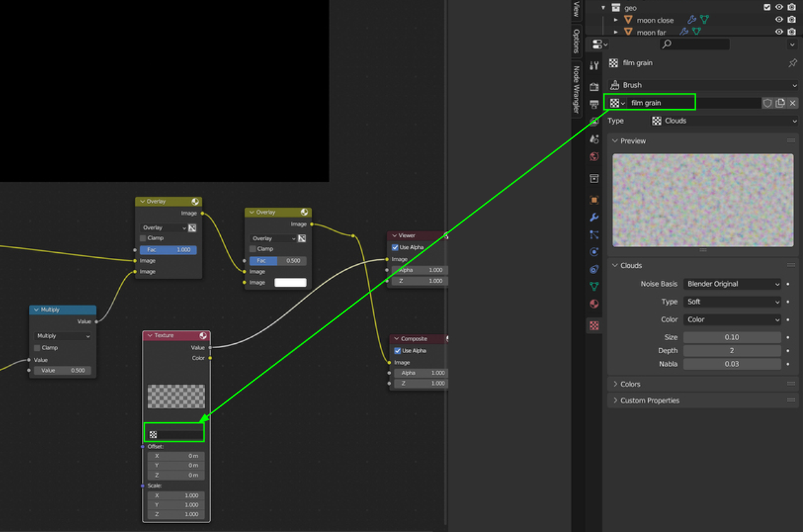Open the blend mode dropdown on first Overlay node

[x=162, y=228]
